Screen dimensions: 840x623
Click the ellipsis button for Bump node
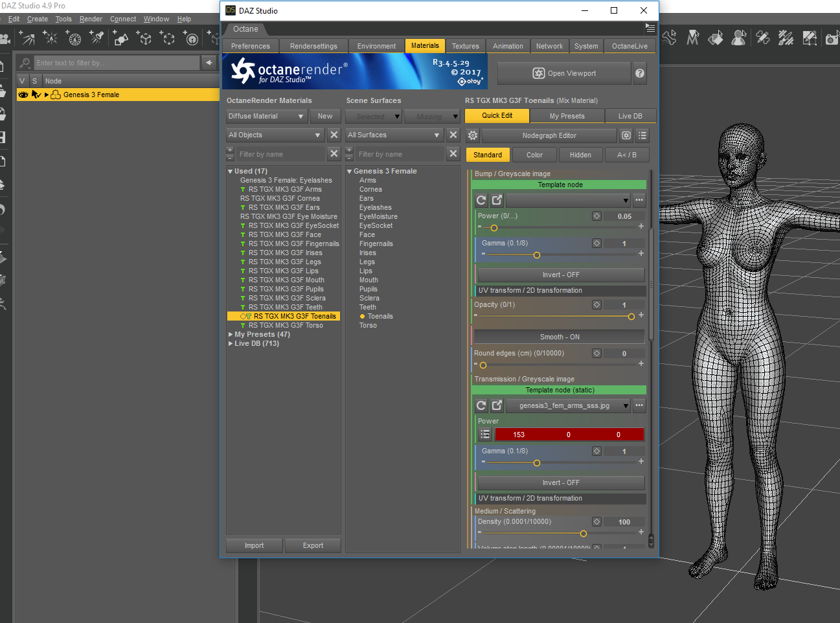point(639,200)
